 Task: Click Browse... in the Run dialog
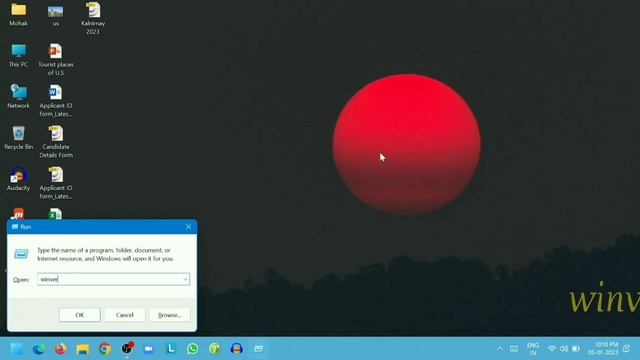coord(169,315)
